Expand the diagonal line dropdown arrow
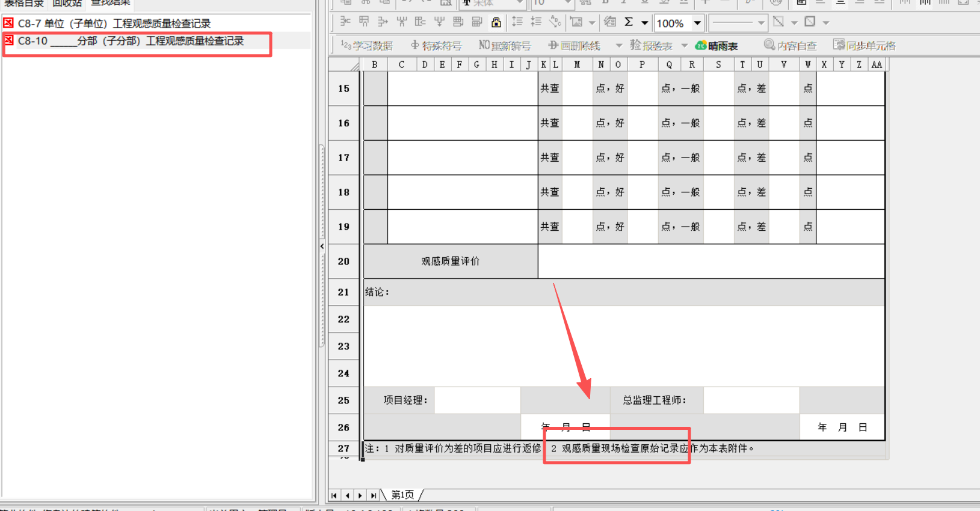 coord(794,23)
